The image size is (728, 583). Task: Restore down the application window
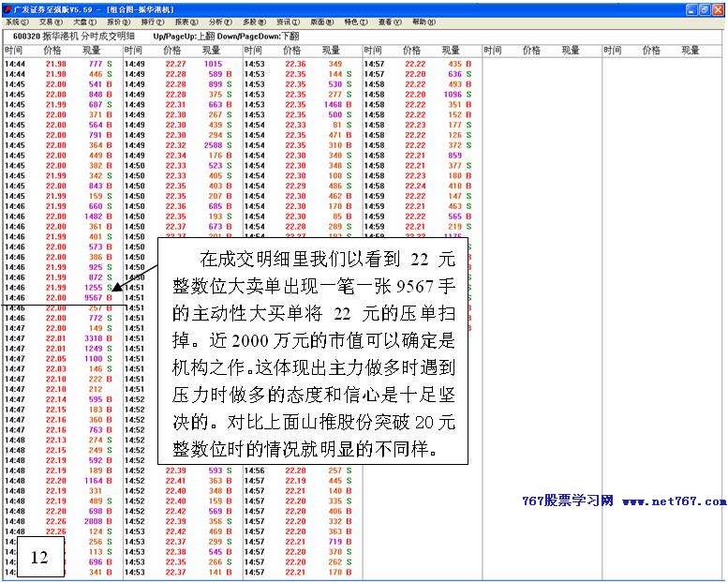pos(705,9)
